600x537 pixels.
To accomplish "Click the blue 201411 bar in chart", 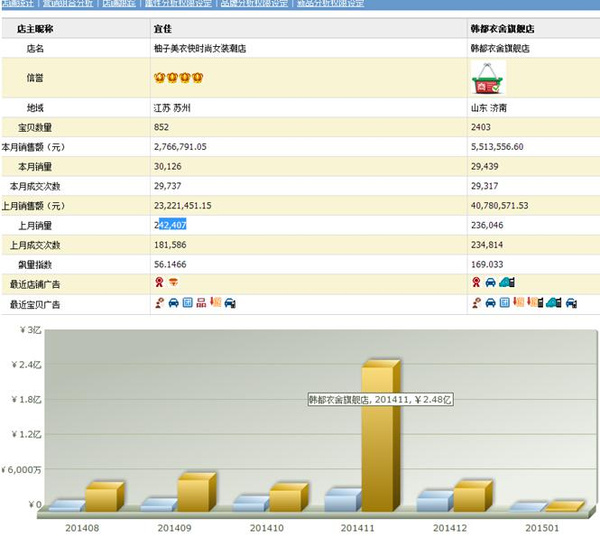I will (x=343, y=500).
